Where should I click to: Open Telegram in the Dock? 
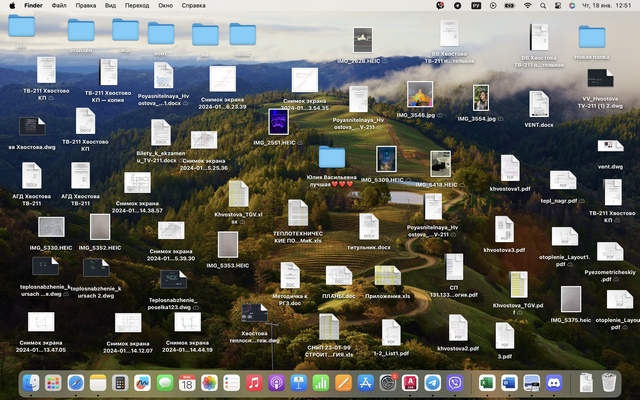pyautogui.click(x=432, y=383)
